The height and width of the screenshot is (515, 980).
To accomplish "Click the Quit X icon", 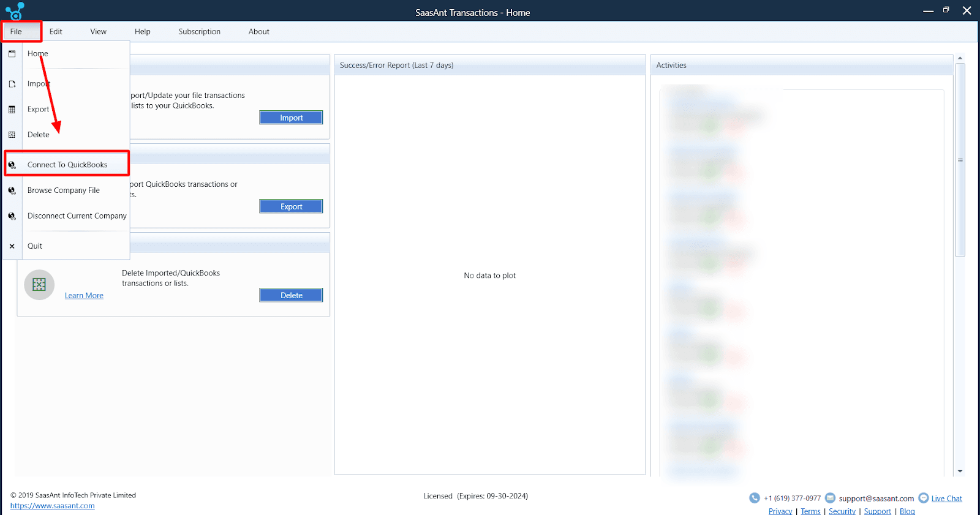I will (12, 246).
